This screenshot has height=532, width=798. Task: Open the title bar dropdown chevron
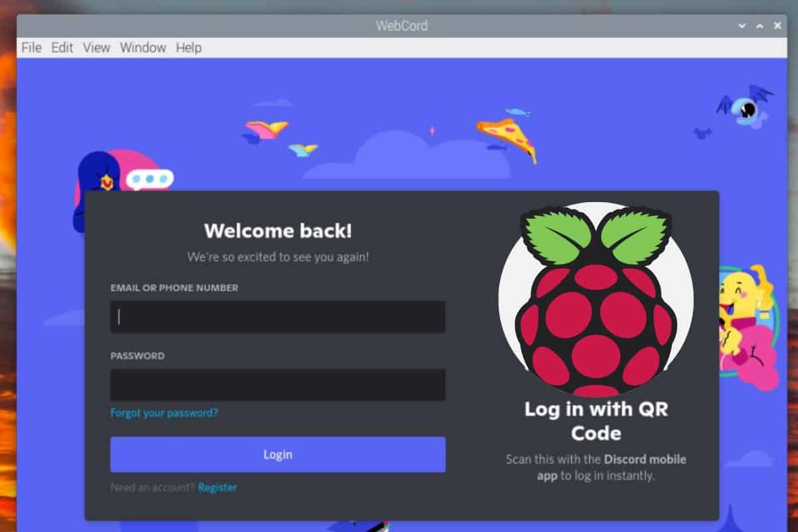pyautogui.click(x=741, y=25)
